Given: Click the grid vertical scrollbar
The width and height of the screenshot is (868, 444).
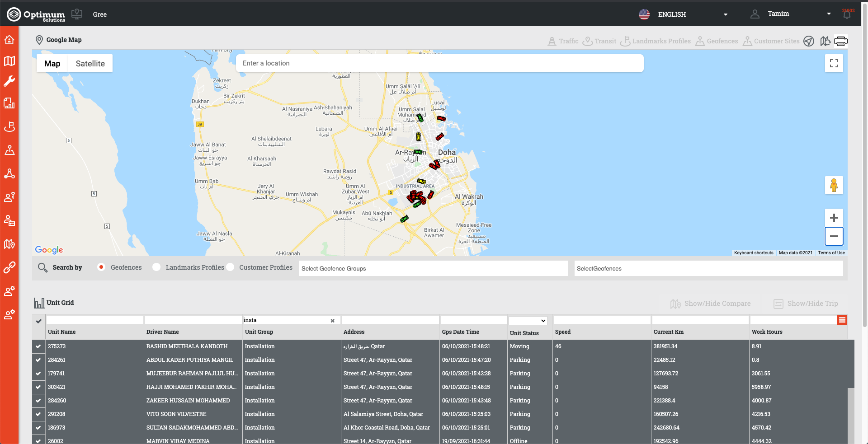Looking at the screenshot, I should coord(851,392).
